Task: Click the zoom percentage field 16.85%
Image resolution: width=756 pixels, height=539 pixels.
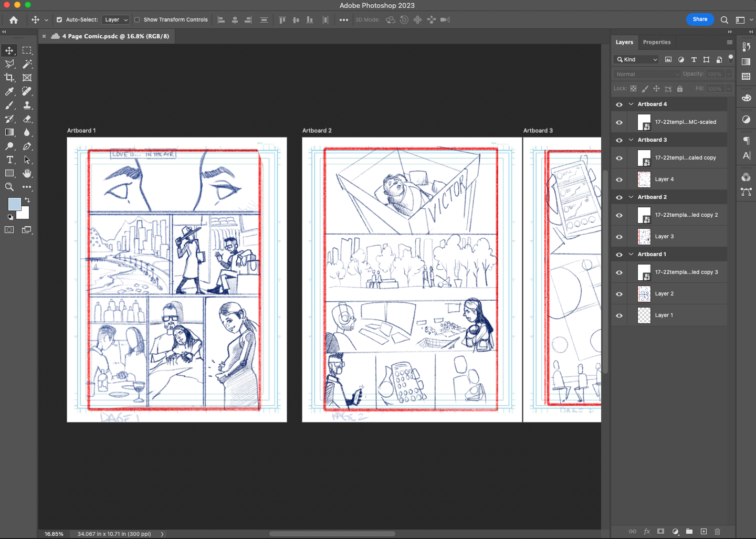Action: [x=54, y=534]
